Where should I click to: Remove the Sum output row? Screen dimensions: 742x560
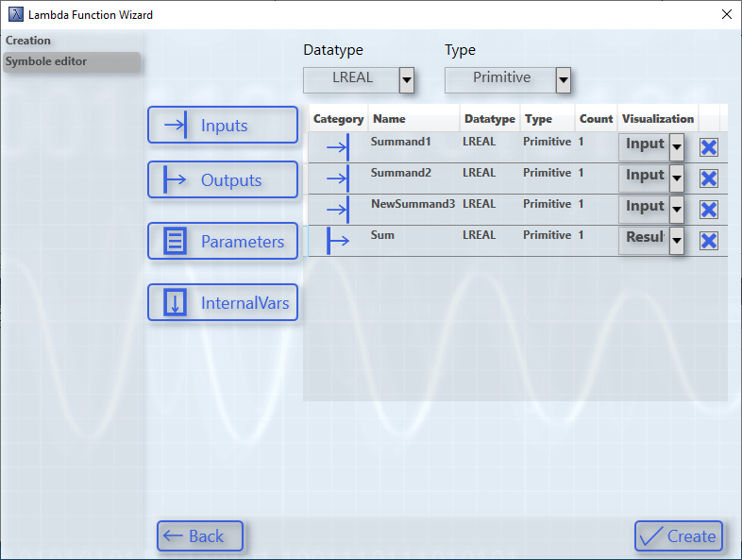pyautogui.click(x=708, y=241)
